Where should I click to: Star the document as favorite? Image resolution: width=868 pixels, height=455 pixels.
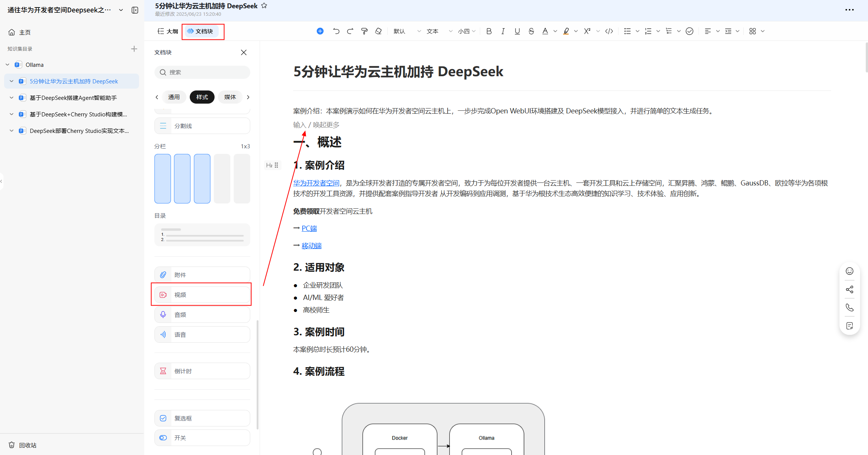[x=264, y=6]
